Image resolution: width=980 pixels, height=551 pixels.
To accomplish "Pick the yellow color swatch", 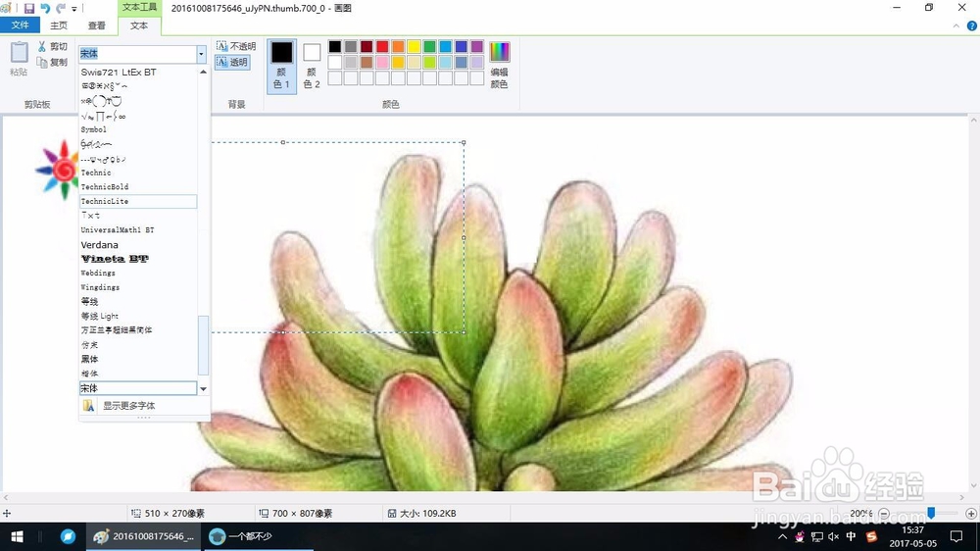I will pos(414,46).
